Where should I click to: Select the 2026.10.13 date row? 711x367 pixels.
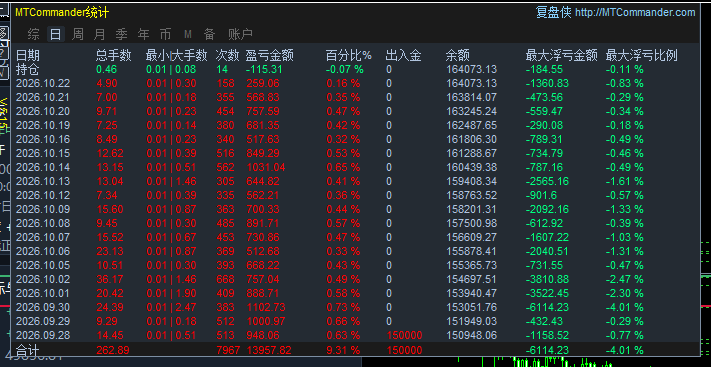pyautogui.click(x=43, y=181)
